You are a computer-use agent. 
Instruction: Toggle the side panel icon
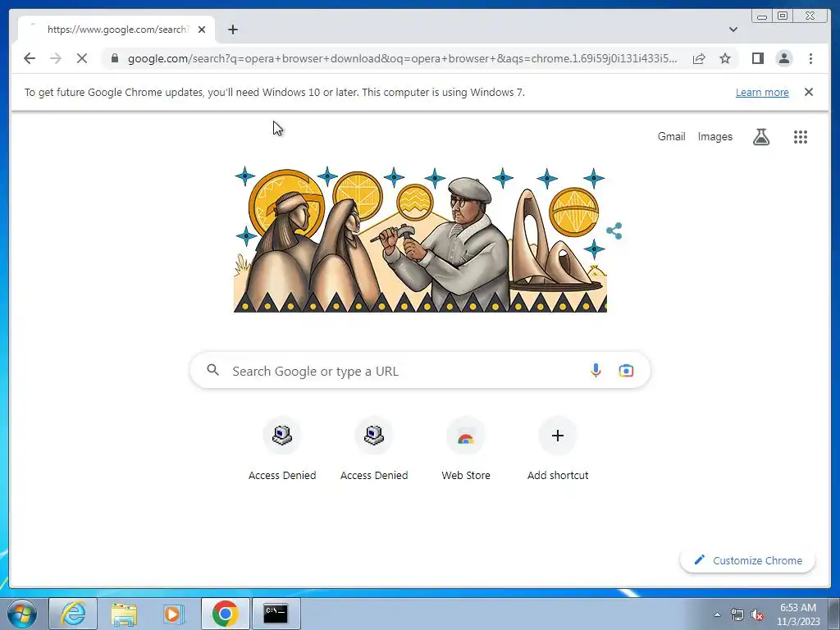[757, 58]
